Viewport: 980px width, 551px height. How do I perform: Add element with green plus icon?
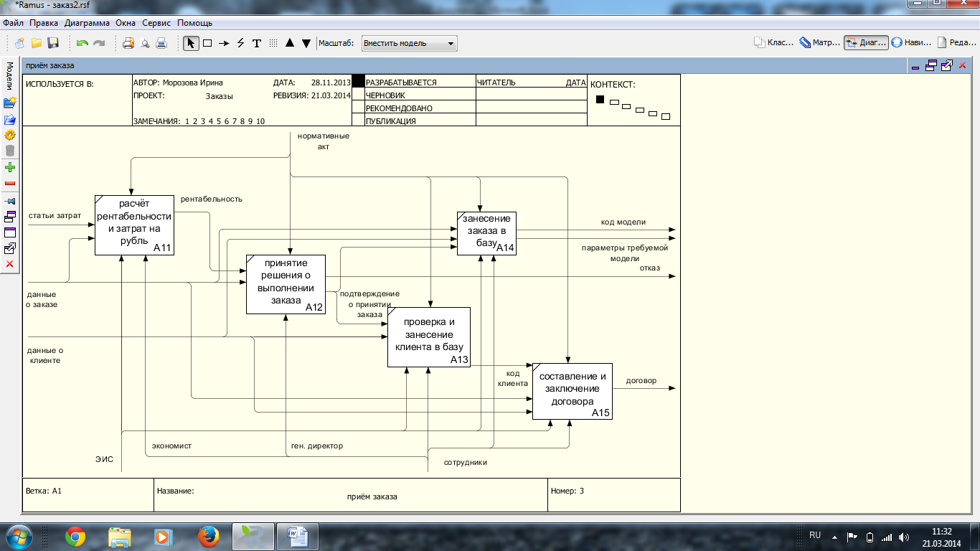click(x=10, y=168)
